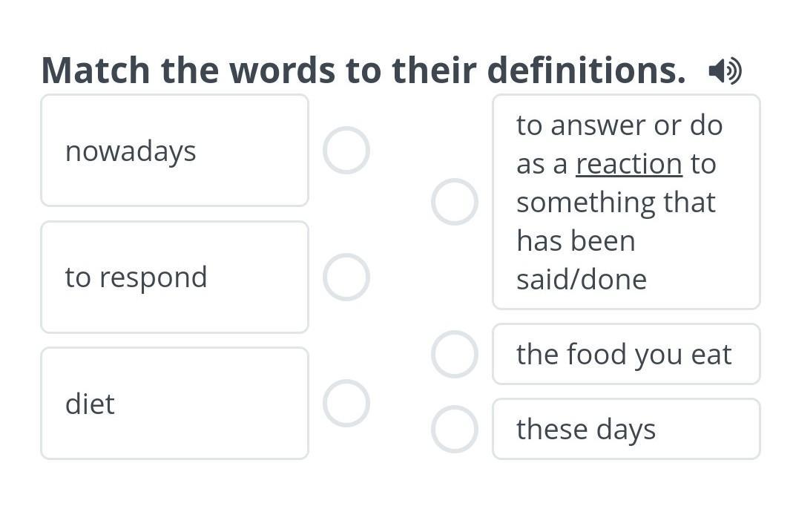Play the audio for the instructions

(725, 70)
